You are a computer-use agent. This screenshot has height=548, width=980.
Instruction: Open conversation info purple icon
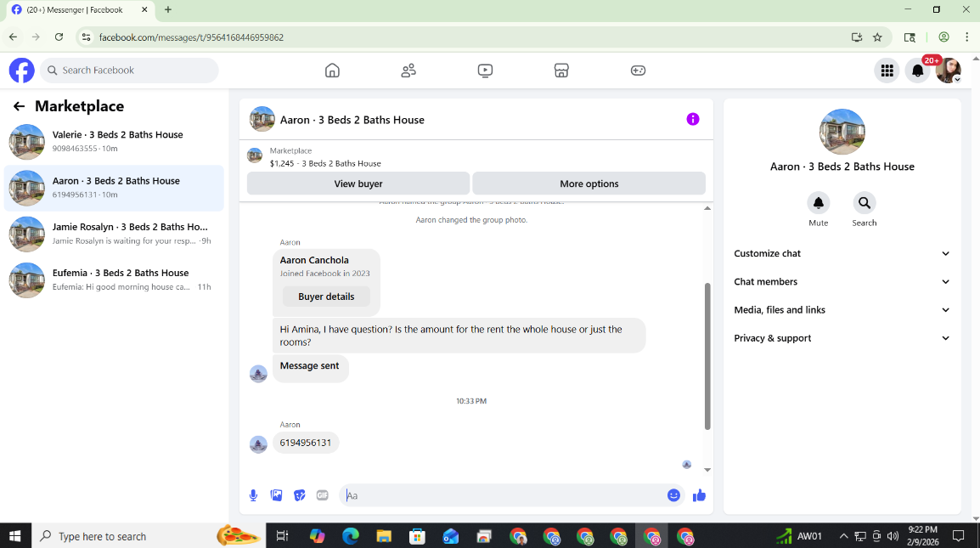click(x=692, y=119)
